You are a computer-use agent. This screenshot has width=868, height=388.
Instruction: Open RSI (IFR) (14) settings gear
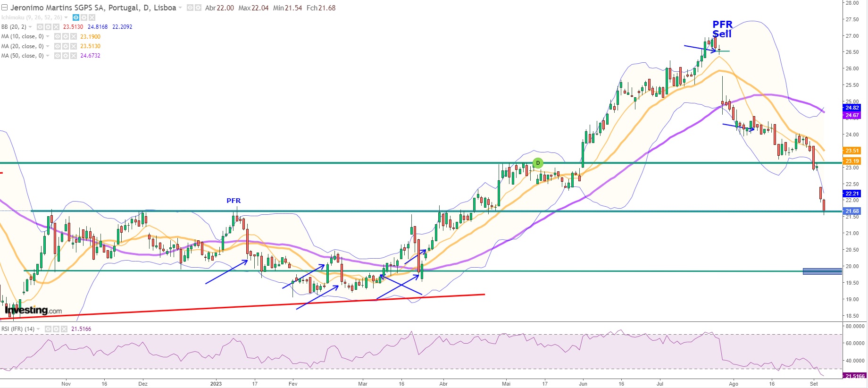[56, 329]
